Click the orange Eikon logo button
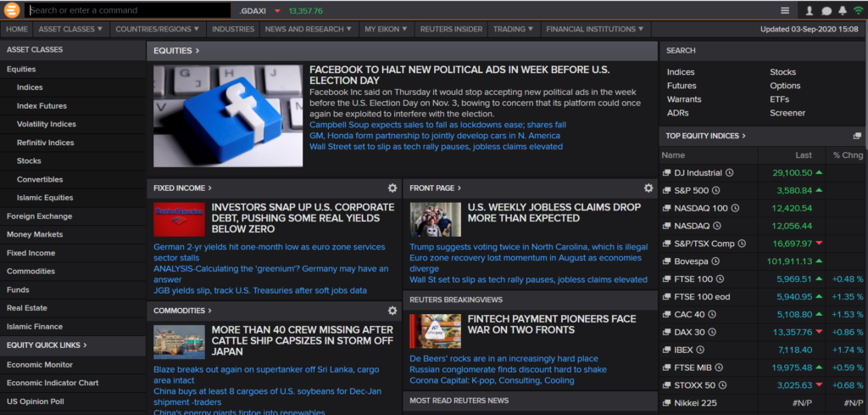868x415 pixels. point(12,10)
